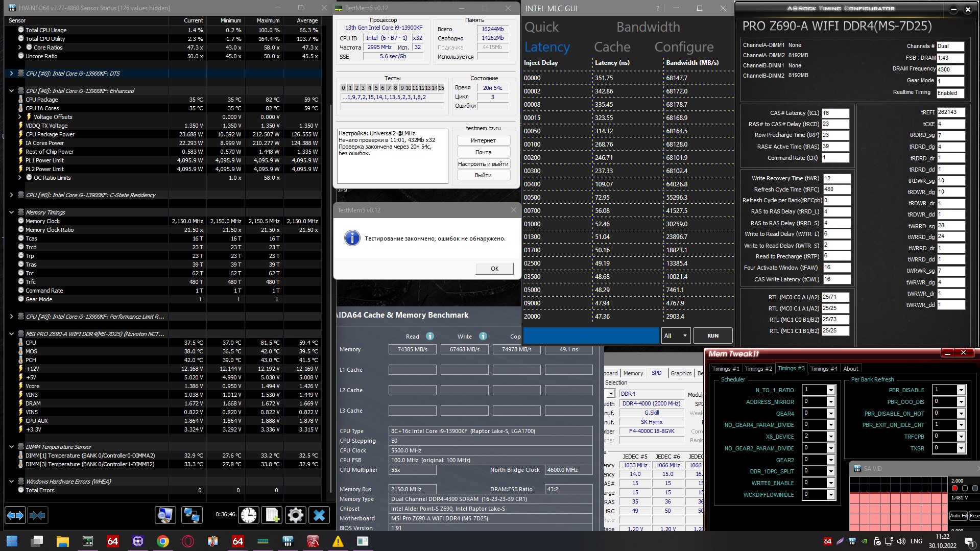Click HWiNFO expand-columns double arrow icon
980x551 pixels.
point(15,515)
